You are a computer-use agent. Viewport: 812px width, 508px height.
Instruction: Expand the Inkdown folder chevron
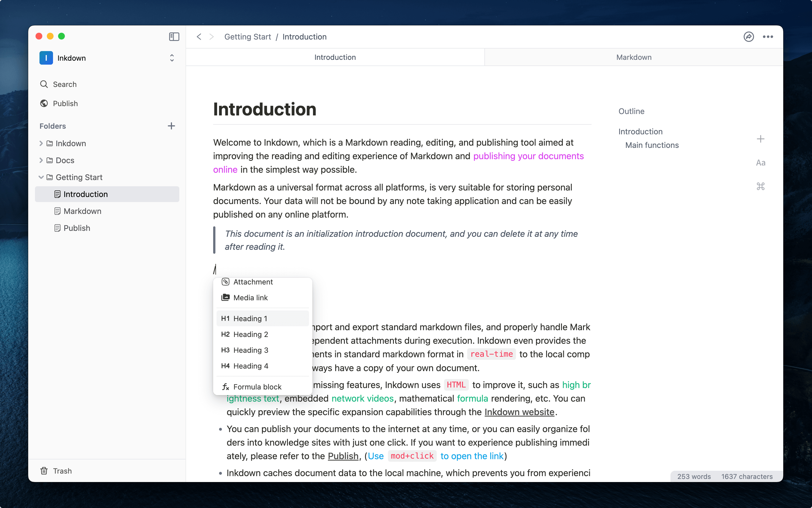click(41, 143)
